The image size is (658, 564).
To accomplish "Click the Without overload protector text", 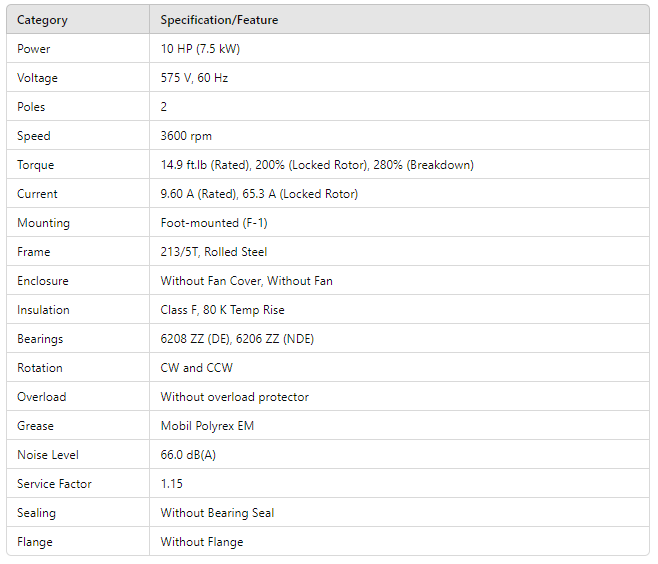I will [x=234, y=397].
